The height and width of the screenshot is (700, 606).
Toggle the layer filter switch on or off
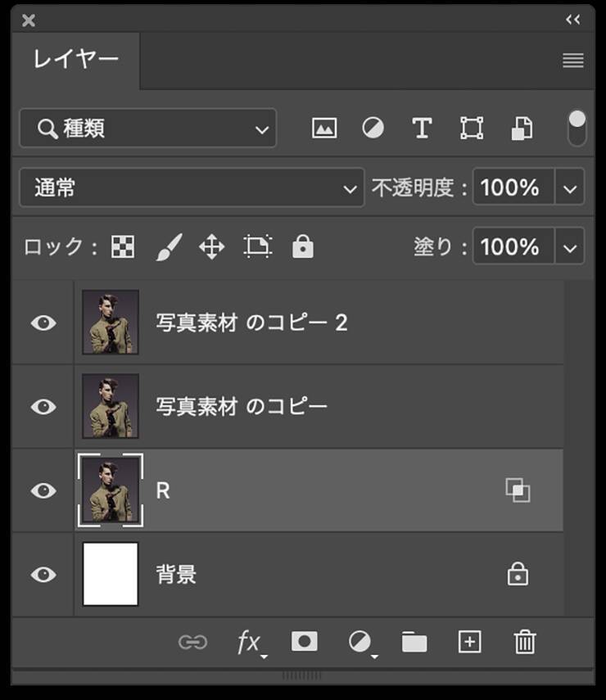[x=577, y=129]
